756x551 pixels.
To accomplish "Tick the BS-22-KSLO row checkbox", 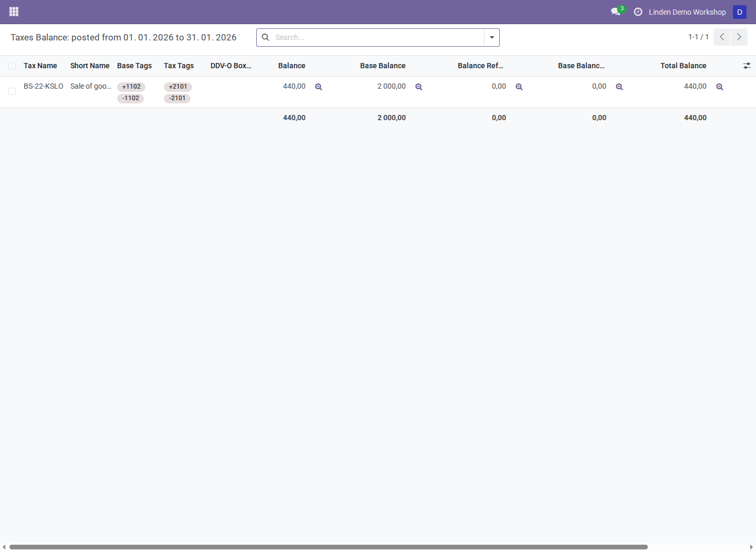I will [x=12, y=91].
